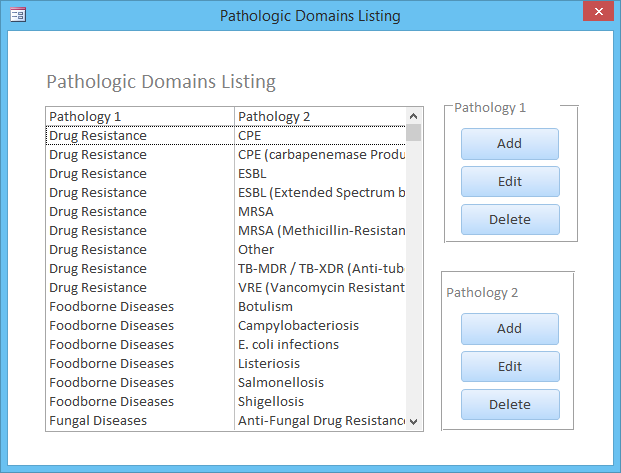The image size is (621, 473).
Task: Delete the selected Pathology 2 entry
Action: tap(510, 405)
